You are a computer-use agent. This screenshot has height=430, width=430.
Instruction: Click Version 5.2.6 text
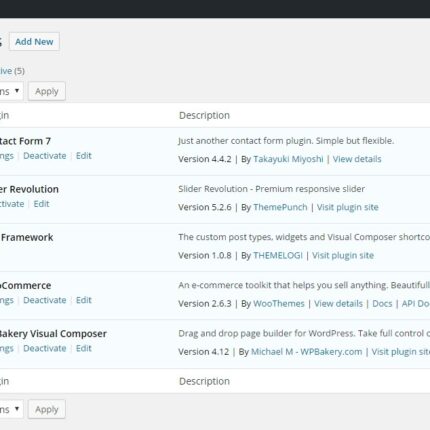[x=205, y=207]
